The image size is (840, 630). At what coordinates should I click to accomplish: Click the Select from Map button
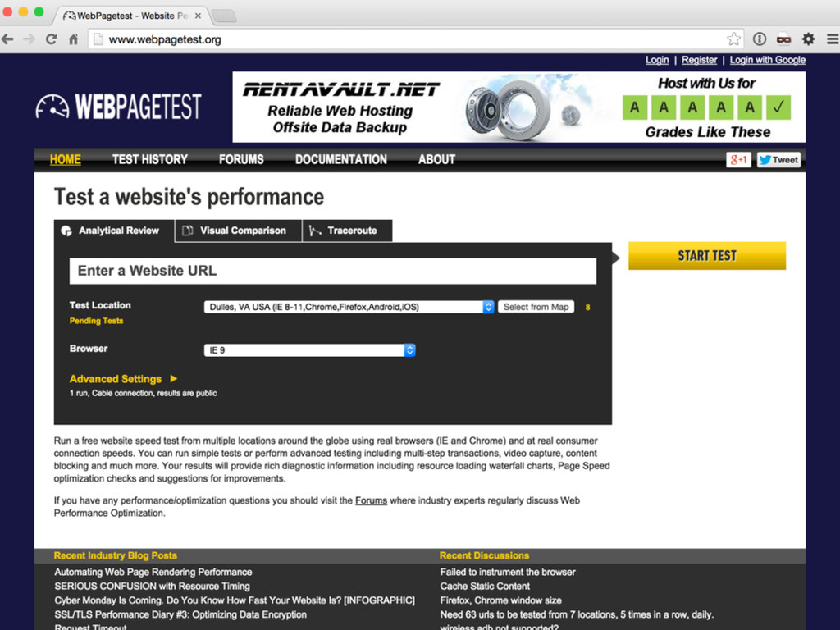pyautogui.click(x=536, y=307)
